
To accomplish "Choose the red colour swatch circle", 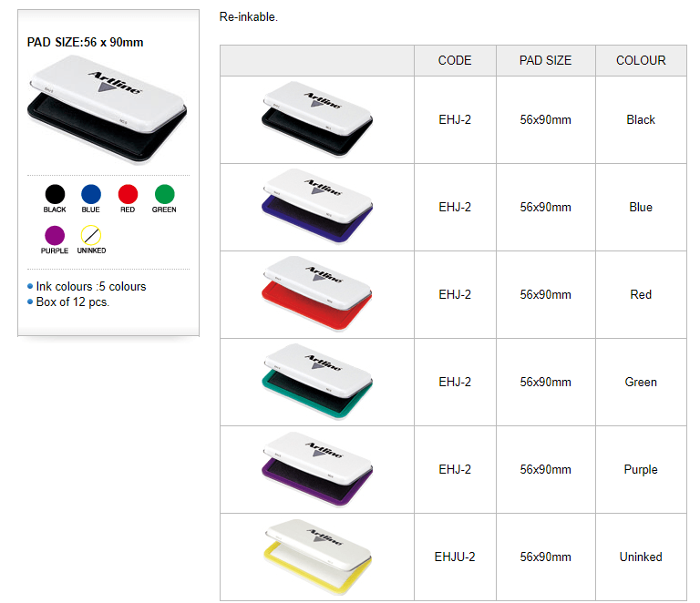I will 128,194.
